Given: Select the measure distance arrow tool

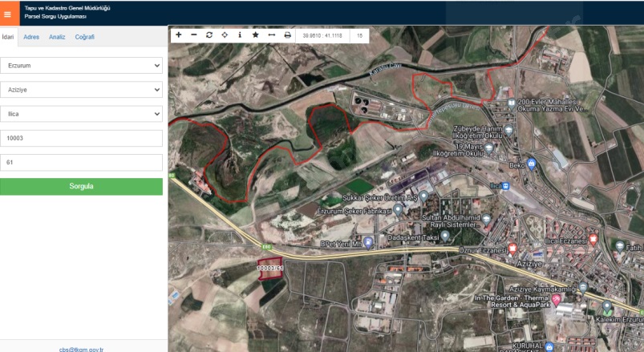Looking at the screenshot, I should point(271,35).
